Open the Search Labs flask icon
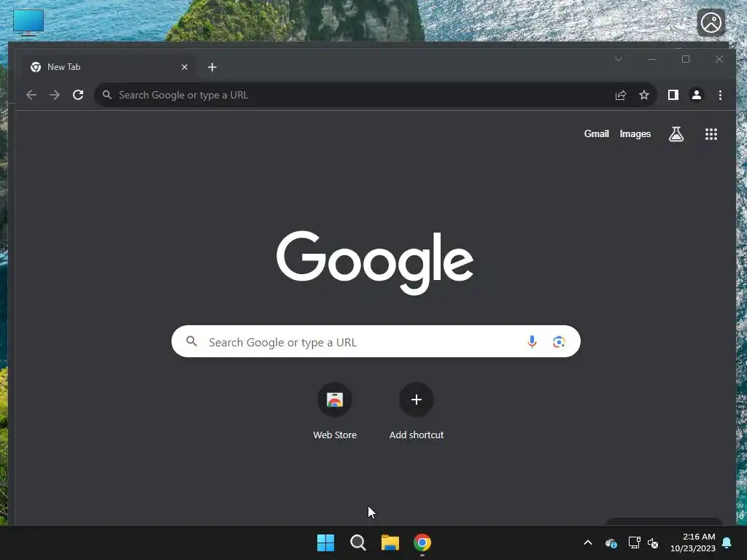The image size is (747, 560). tap(676, 134)
